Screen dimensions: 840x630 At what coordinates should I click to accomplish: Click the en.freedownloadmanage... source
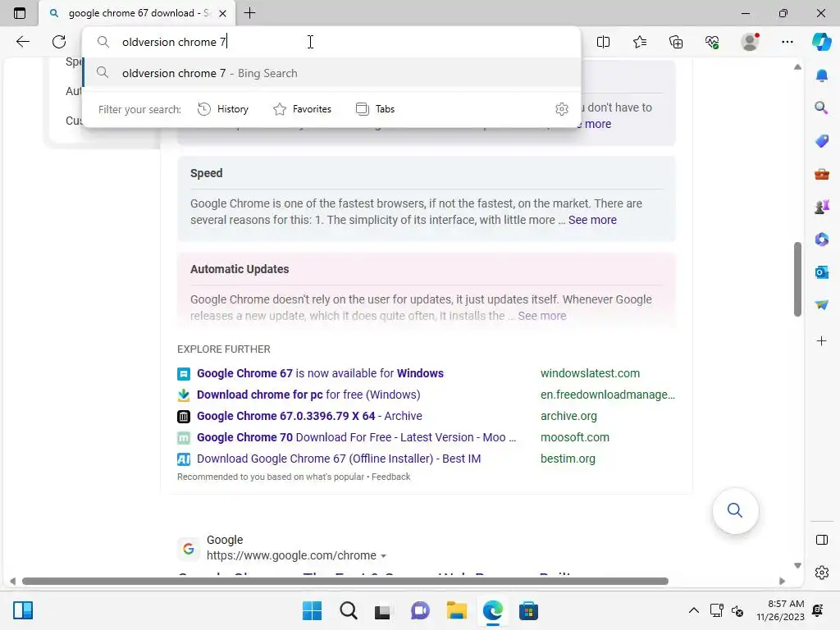[x=608, y=395]
